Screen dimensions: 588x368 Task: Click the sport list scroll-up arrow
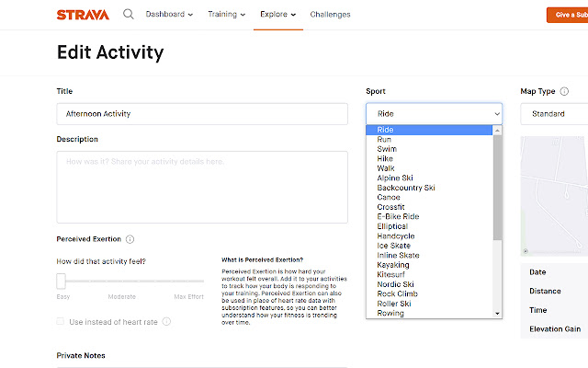click(497, 131)
